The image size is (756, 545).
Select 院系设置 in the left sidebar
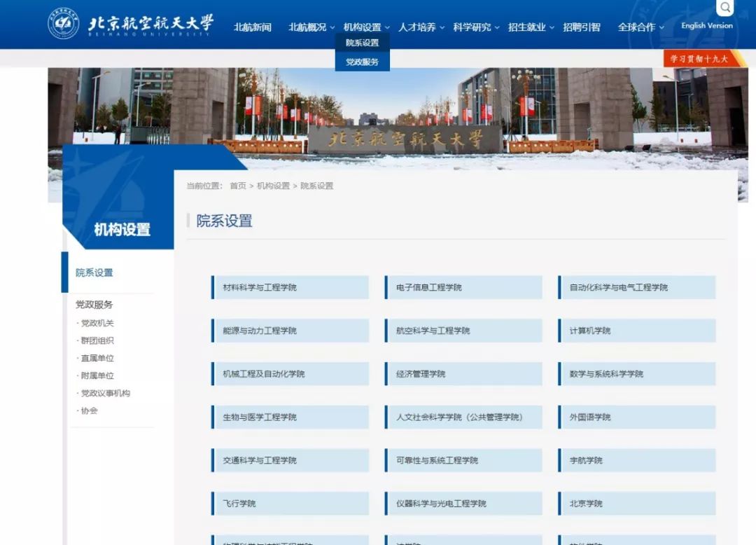click(94, 272)
